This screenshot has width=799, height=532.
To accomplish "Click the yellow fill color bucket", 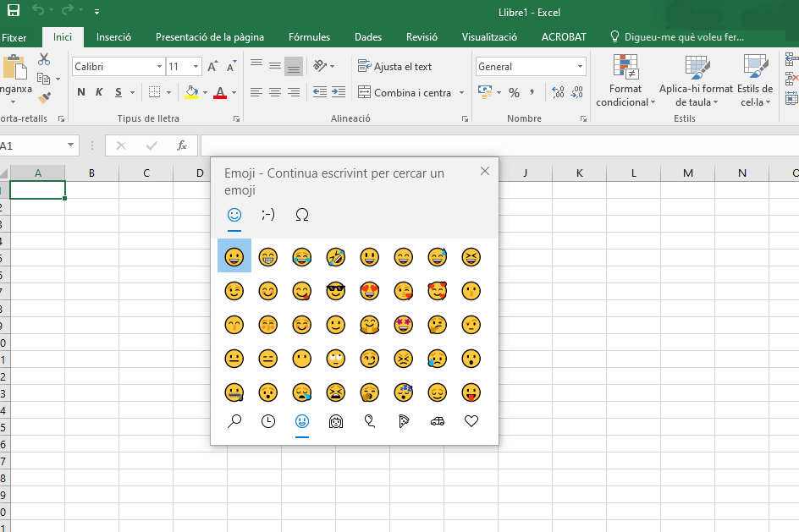I will [x=191, y=92].
